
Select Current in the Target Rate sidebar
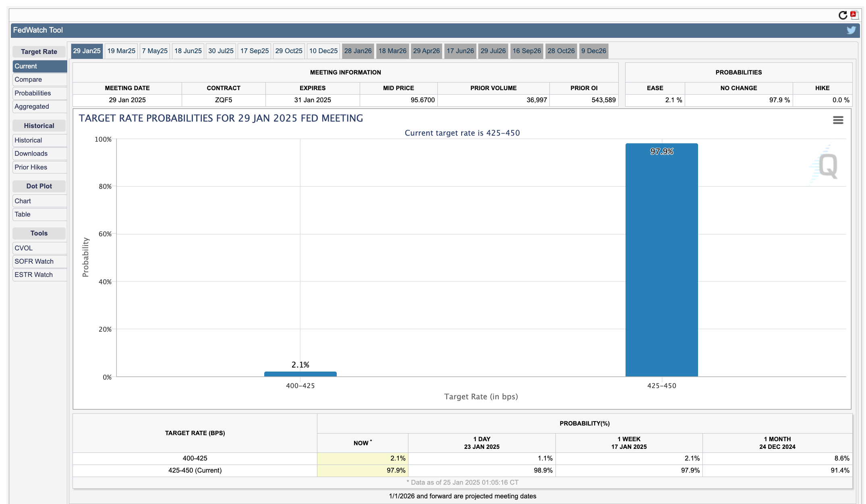40,66
